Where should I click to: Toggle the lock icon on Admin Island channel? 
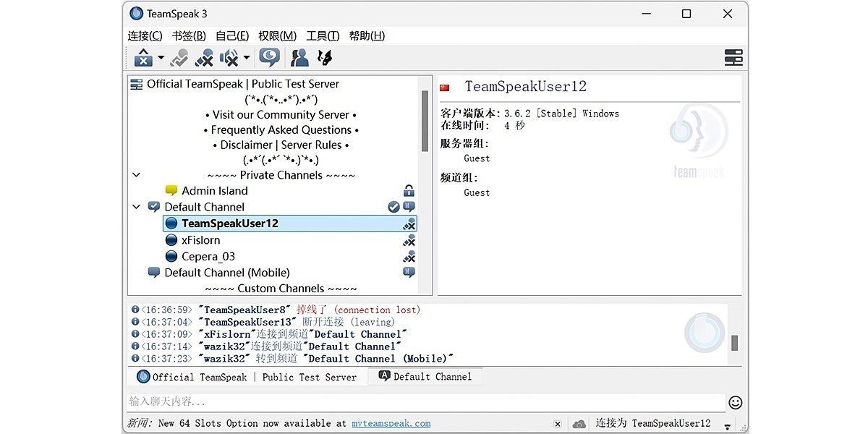point(409,190)
